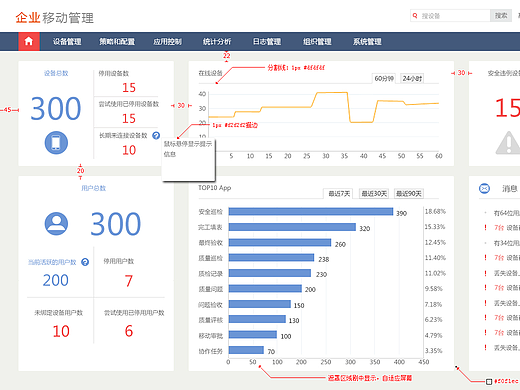
Task: Click the 停用设备数 value 15
Action: [129, 88]
